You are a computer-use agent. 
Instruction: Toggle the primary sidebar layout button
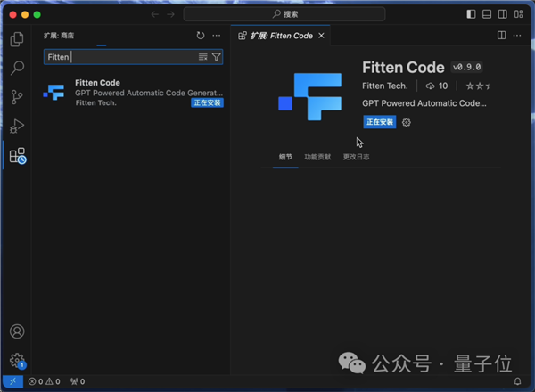tap(471, 14)
